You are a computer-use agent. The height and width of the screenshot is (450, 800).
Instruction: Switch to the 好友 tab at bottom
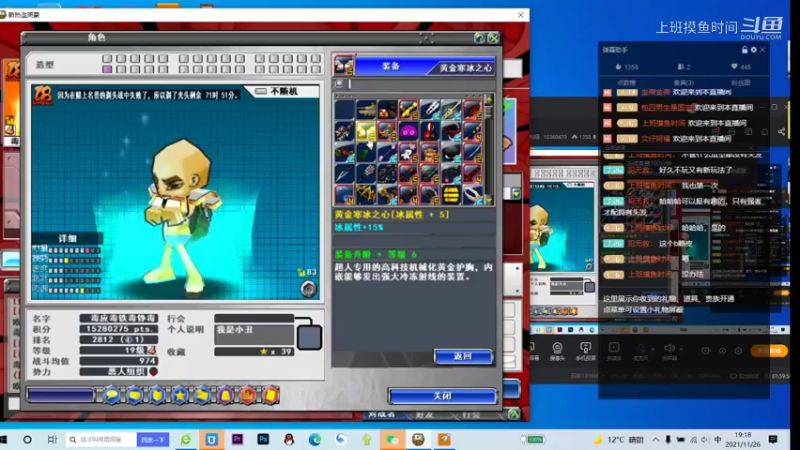(x=424, y=415)
